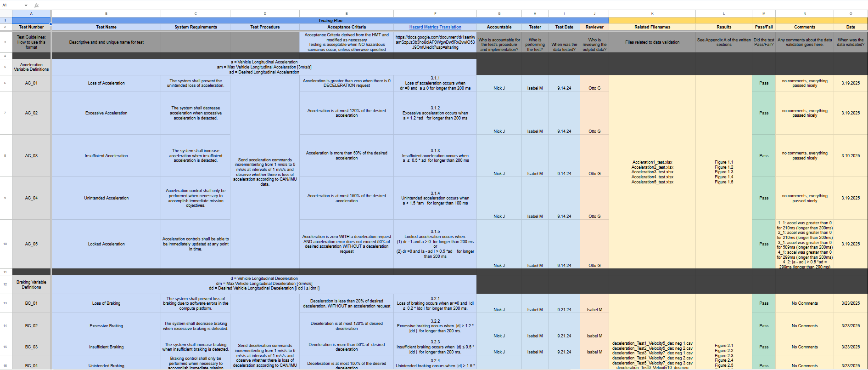The image size is (868, 370).
Task: Select the BC_02 Excessive Braking cell
Action: pos(106,326)
